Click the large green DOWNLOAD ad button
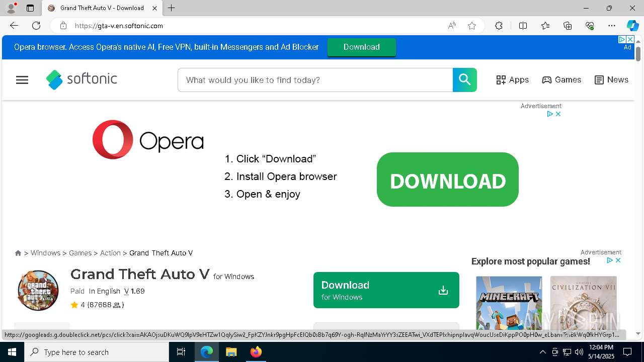 click(447, 179)
